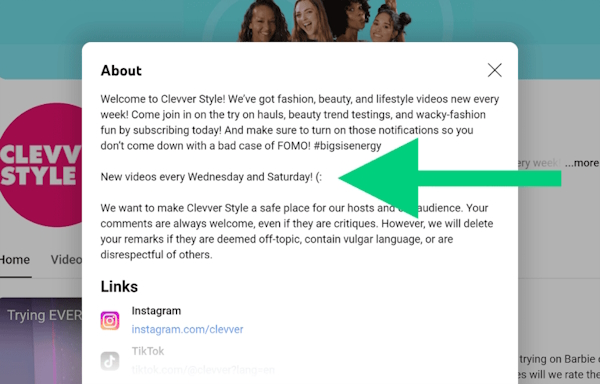Open the TikTok logo icon

coord(110,361)
